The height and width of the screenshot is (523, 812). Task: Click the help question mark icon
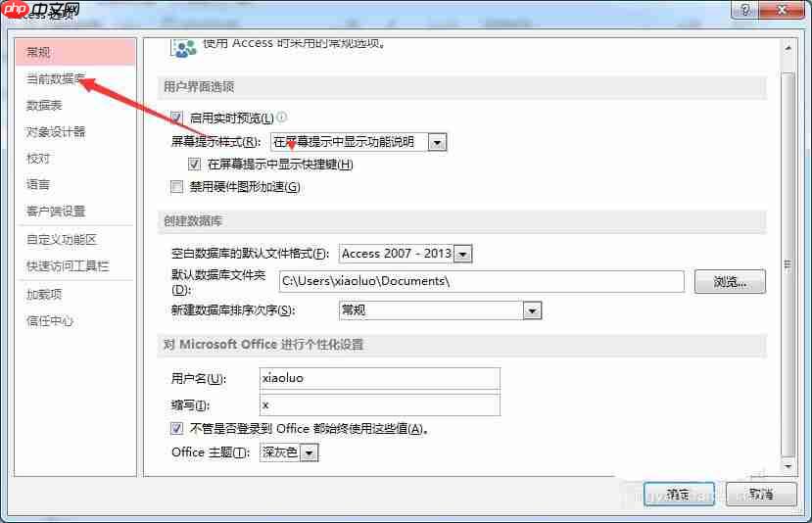(745, 10)
